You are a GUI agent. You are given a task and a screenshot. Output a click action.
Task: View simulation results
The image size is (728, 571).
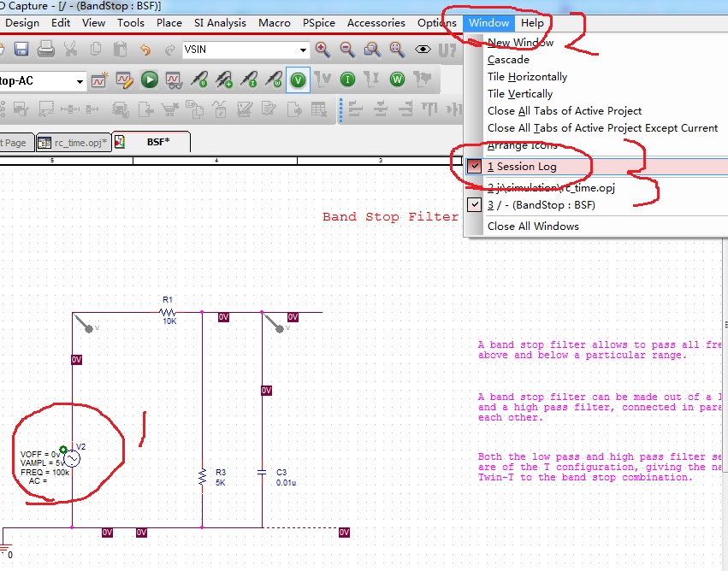(x=174, y=80)
